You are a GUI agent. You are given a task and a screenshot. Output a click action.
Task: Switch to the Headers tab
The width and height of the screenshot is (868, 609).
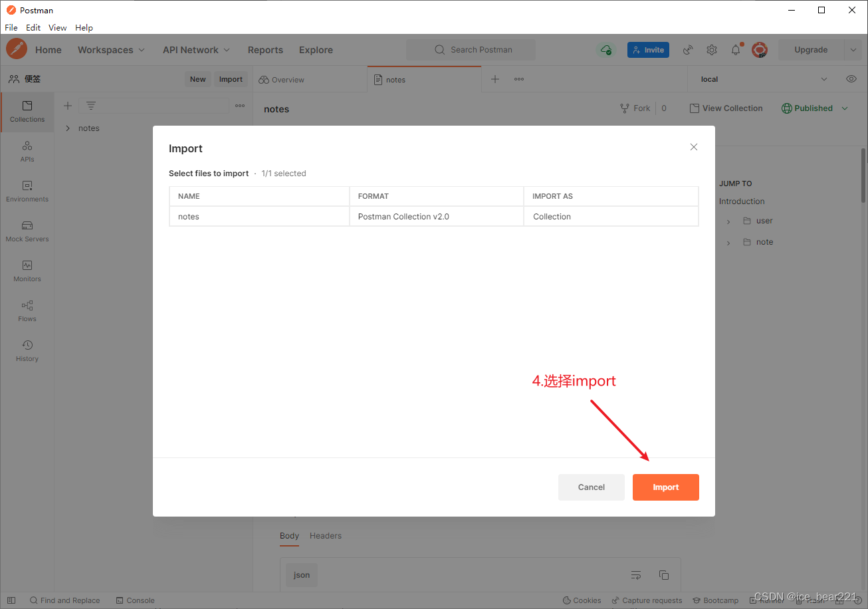326,536
